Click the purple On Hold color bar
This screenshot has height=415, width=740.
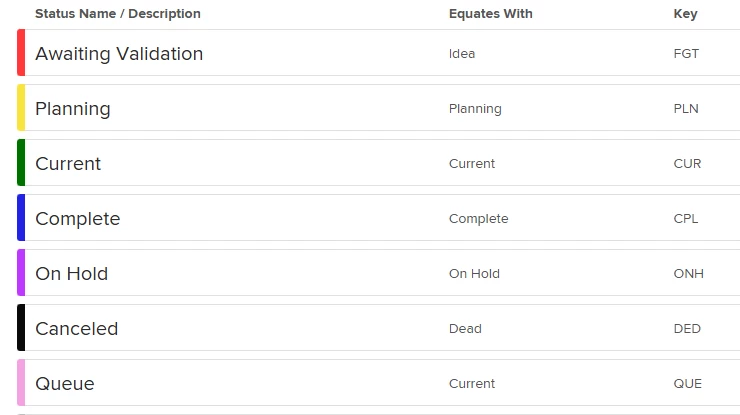click(21, 272)
